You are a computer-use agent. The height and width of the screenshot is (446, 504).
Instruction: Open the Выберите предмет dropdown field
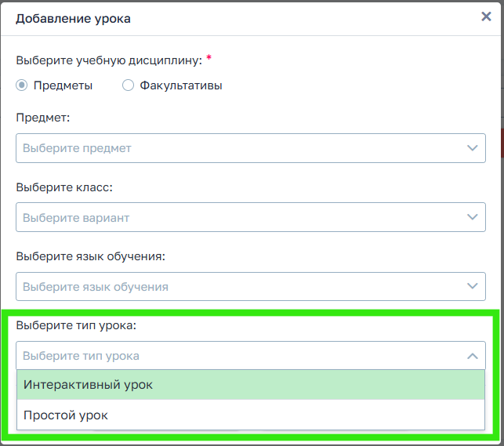point(235,147)
